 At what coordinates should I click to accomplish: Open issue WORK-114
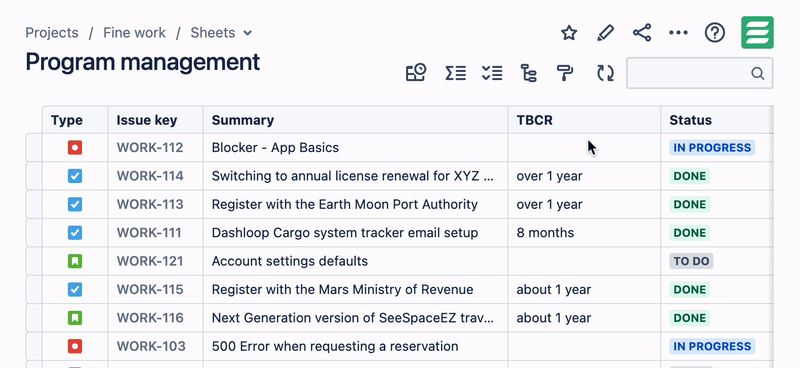(150, 177)
